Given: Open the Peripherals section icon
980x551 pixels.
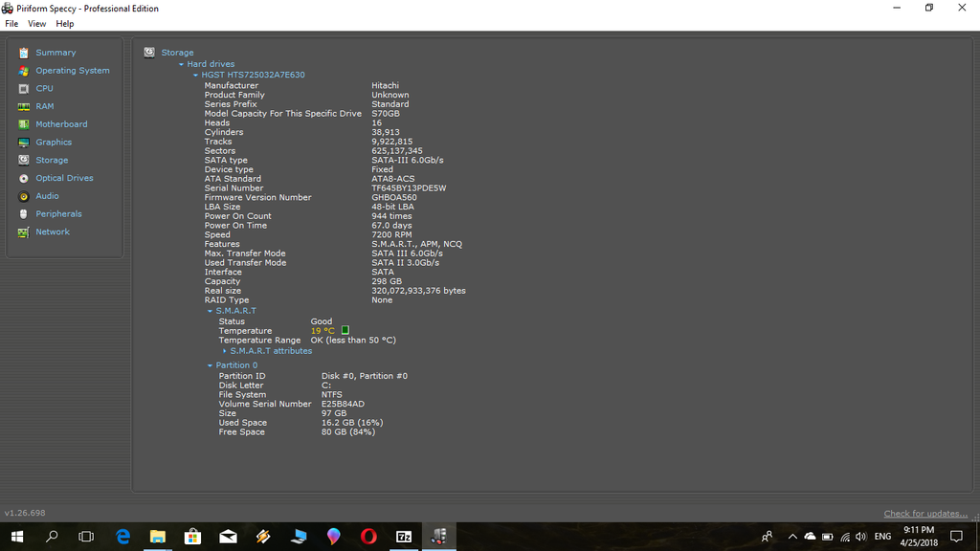Looking at the screenshot, I should coord(24,213).
